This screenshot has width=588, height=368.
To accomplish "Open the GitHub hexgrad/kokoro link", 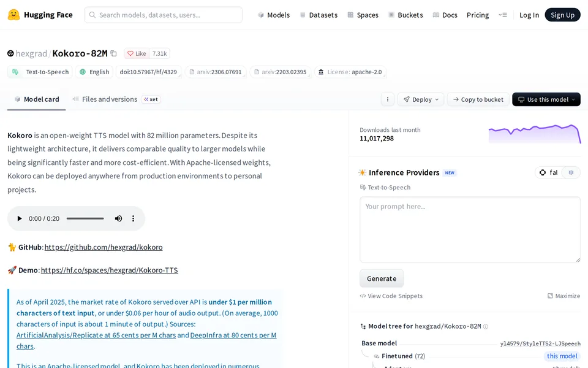I will 104,247.
